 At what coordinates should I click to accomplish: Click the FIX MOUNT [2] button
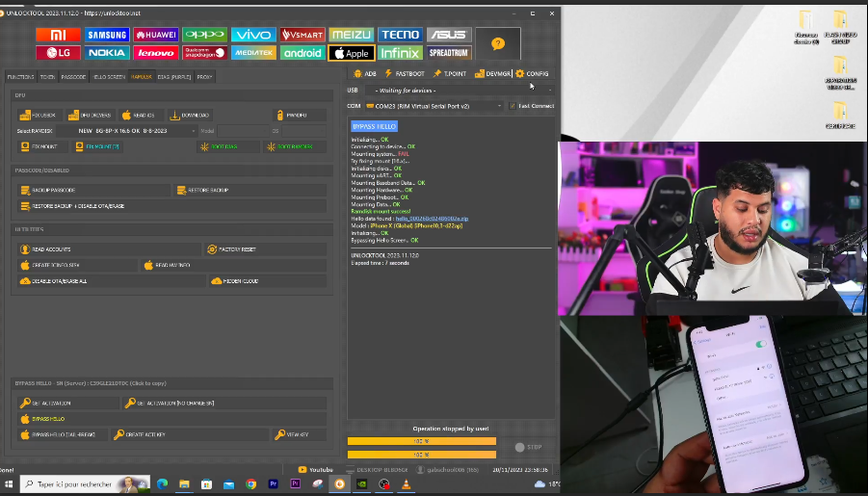click(97, 146)
